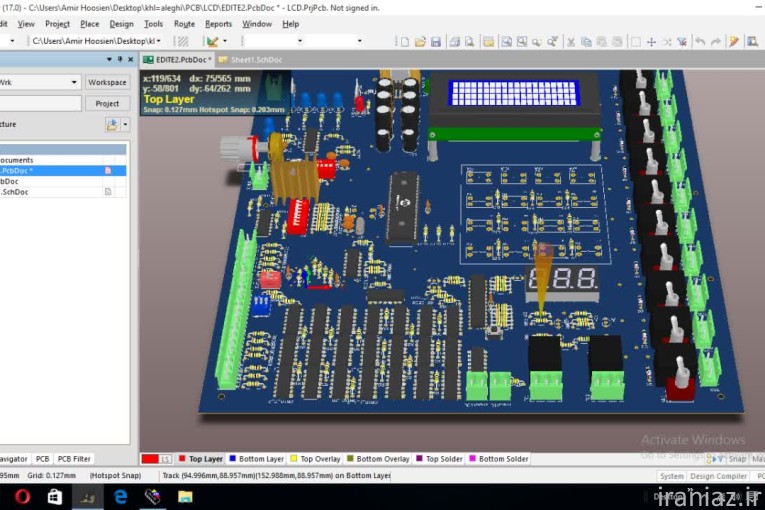Screen dimensions: 765x510
Task: Open the Project menu
Action: point(57,23)
